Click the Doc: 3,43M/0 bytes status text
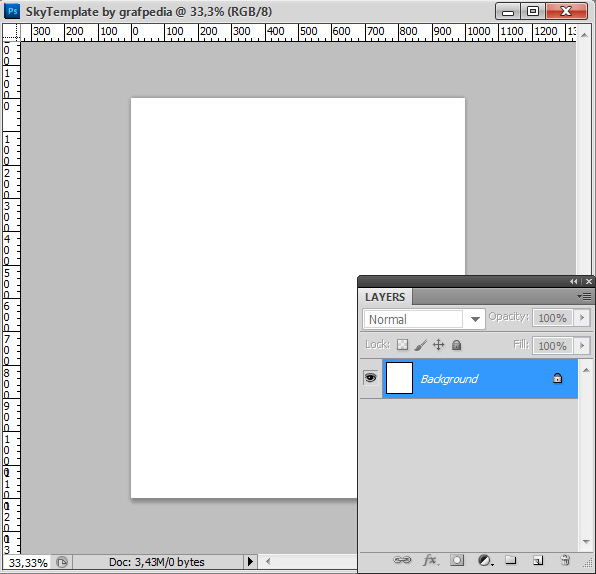 point(157,562)
